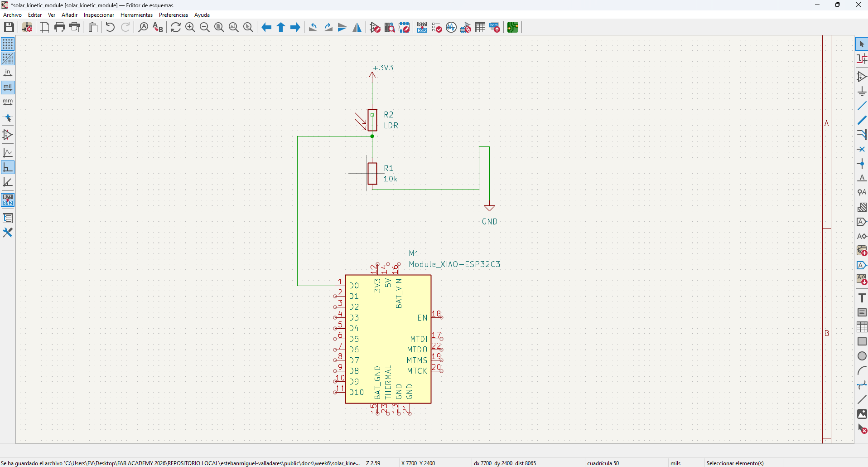Select the add power symbol tool
Viewport: 868px width, 467px height.
point(862,92)
